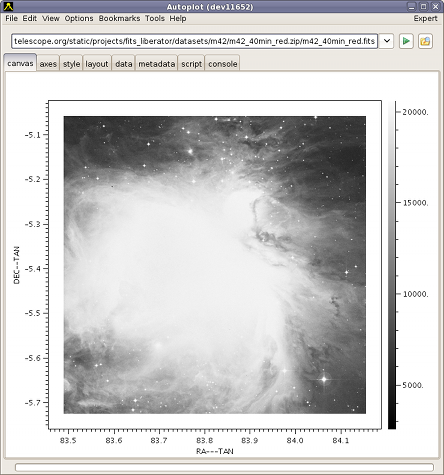Click the Autoplot logo in title bar
This screenshot has width=444, height=475.
8,6
